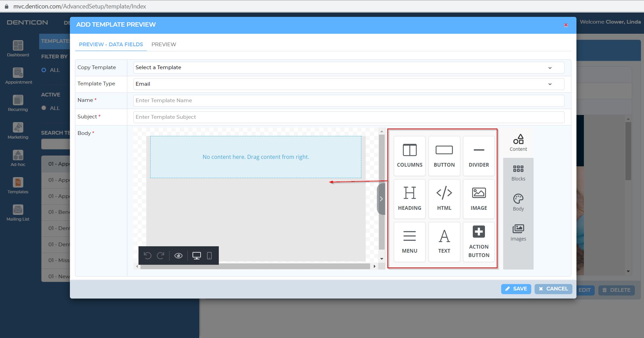Switch to the PREVIEW tab
The height and width of the screenshot is (338, 644).
tap(164, 44)
